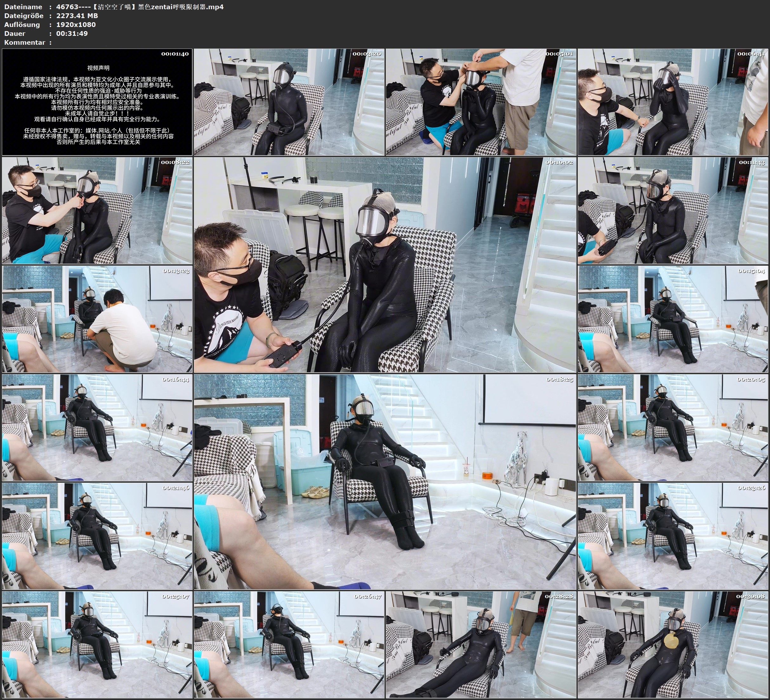
Task: Open the frame at 00:26:47
Action: tap(289, 644)
